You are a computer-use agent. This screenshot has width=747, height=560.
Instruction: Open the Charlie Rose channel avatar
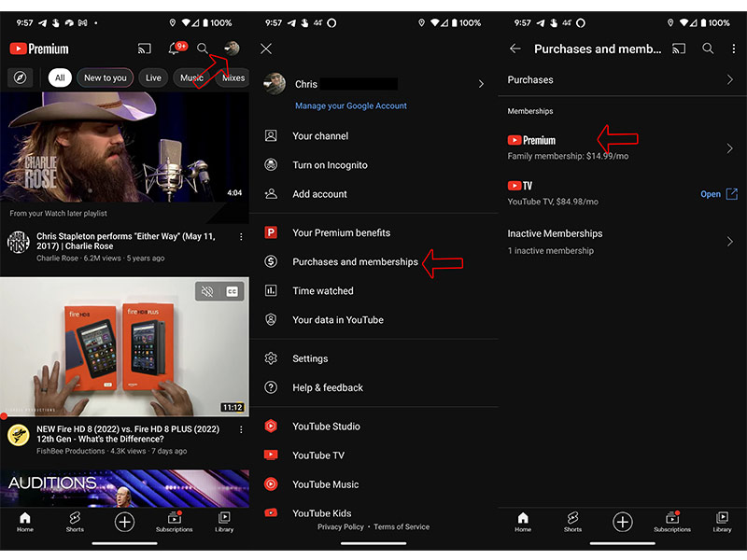(x=19, y=243)
